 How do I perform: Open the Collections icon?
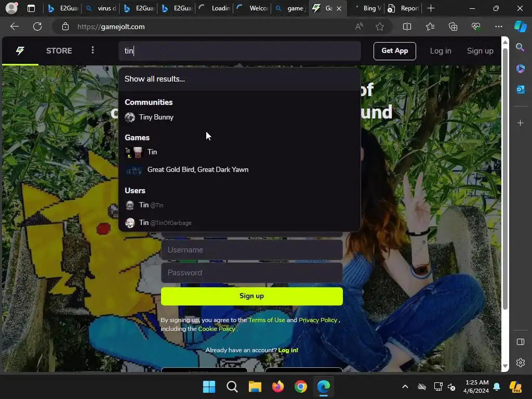click(x=453, y=26)
